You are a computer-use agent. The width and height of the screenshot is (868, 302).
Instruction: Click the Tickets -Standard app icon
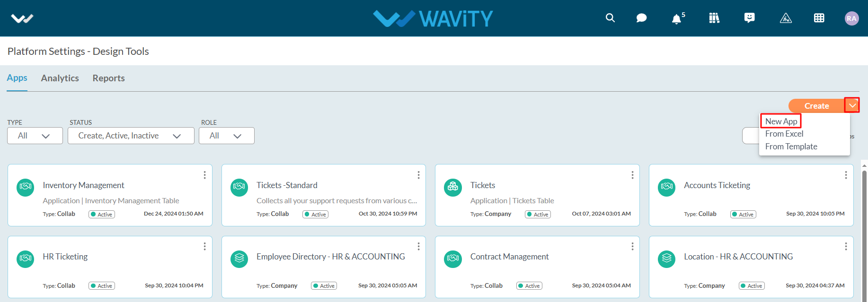(x=239, y=187)
